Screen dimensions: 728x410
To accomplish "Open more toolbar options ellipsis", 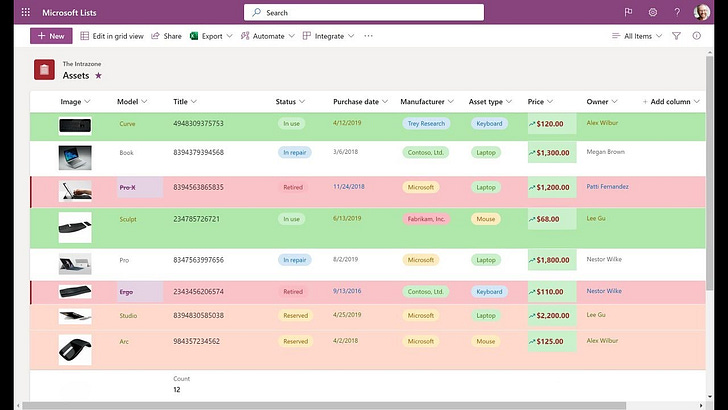I will point(368,36).
